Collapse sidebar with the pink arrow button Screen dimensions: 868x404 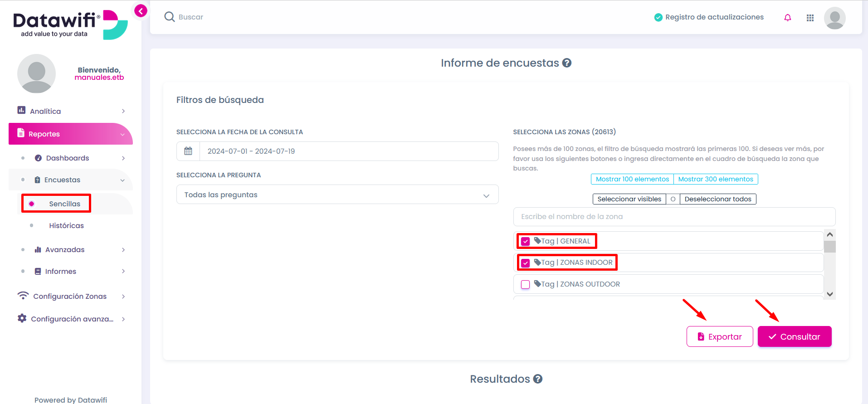141,11
